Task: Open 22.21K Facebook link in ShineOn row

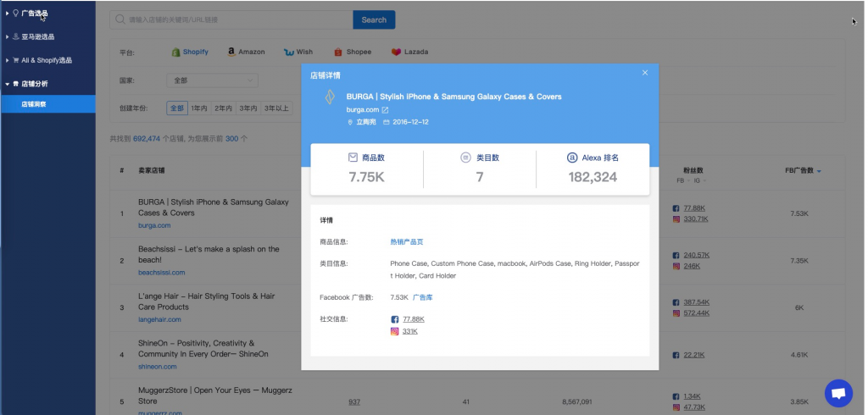Action: click(694, 355)
